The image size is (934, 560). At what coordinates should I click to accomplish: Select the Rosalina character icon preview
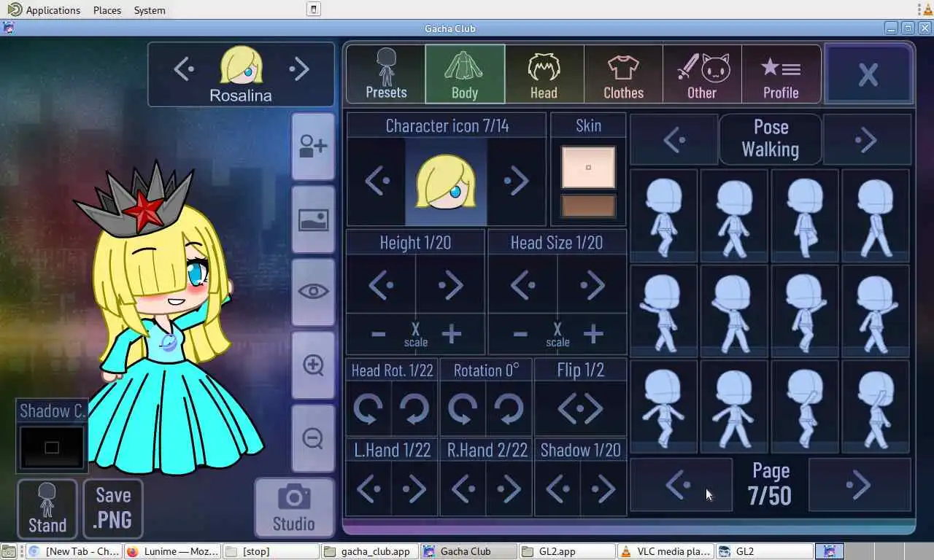[446, 182]
